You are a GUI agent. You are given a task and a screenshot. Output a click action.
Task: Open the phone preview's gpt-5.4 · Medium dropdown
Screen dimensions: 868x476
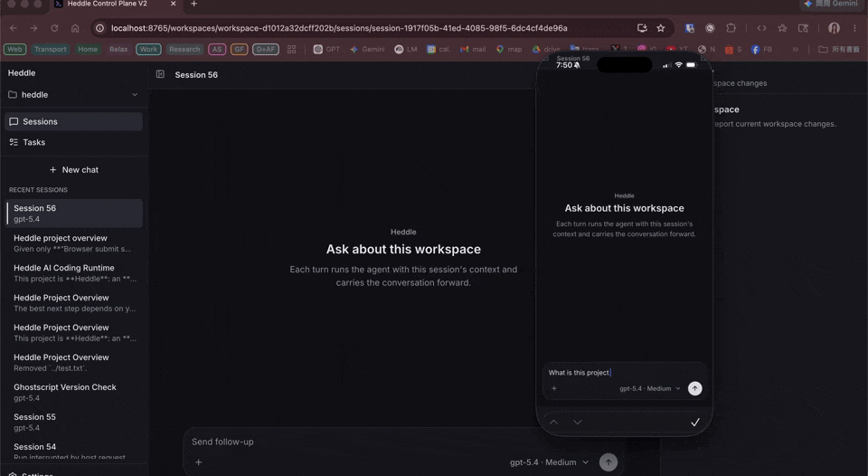point(650,388)
